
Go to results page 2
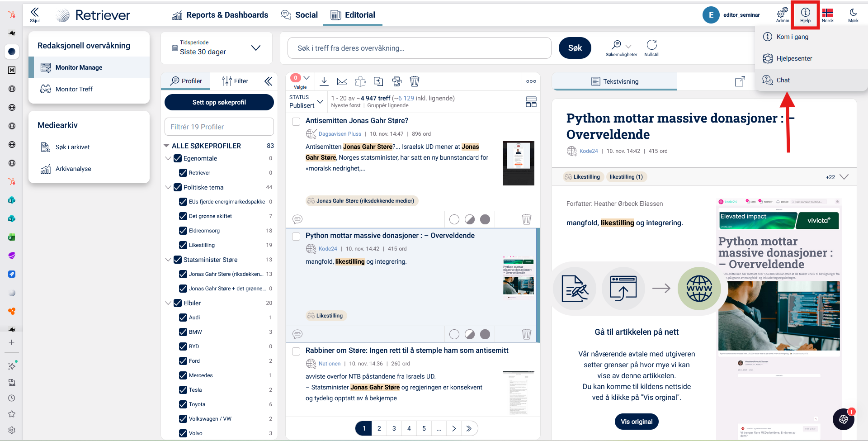379,428
